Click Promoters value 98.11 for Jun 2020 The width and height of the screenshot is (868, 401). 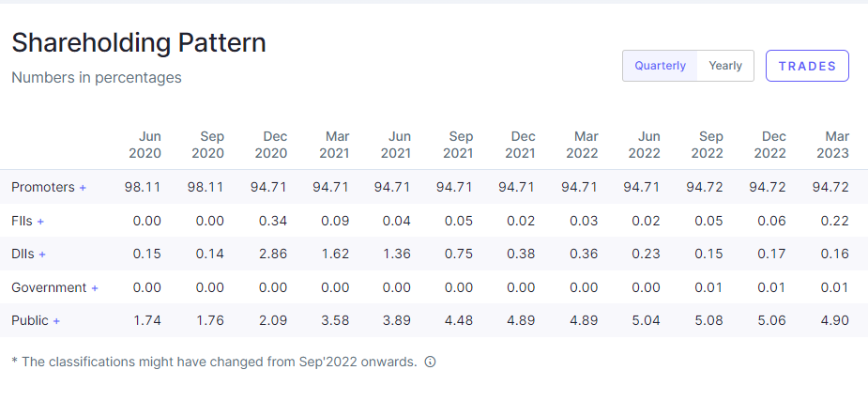[143, 187]
